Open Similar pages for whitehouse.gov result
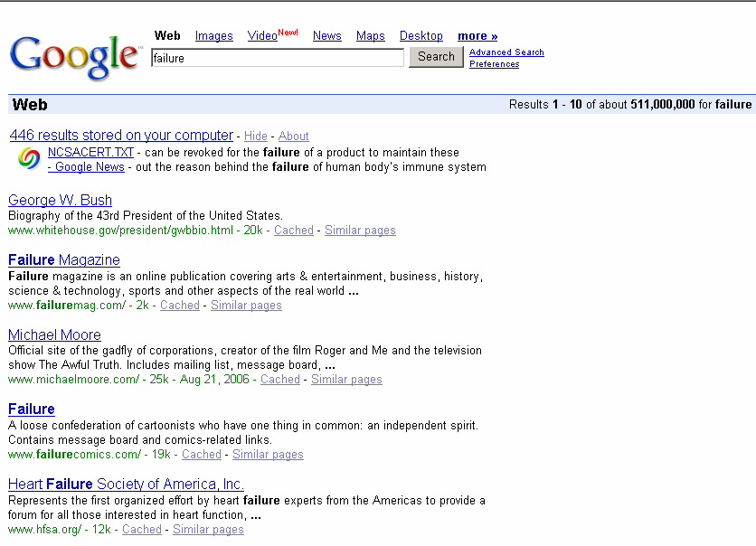This screenshot has width=756, height=546. pos(360,230)
